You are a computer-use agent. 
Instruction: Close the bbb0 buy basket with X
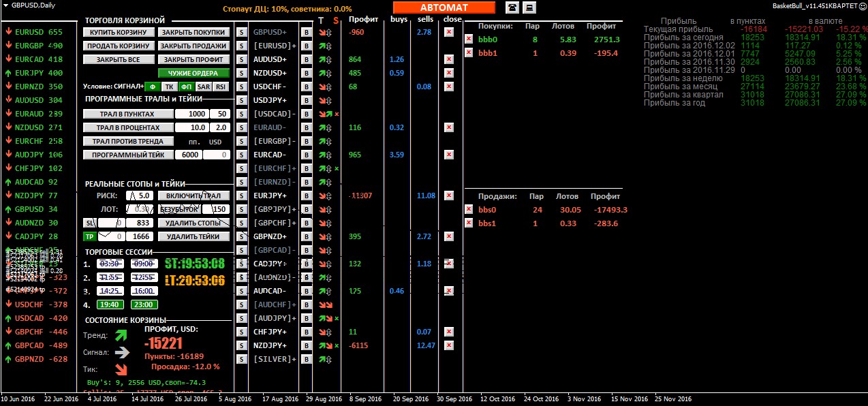coord(468,40)
